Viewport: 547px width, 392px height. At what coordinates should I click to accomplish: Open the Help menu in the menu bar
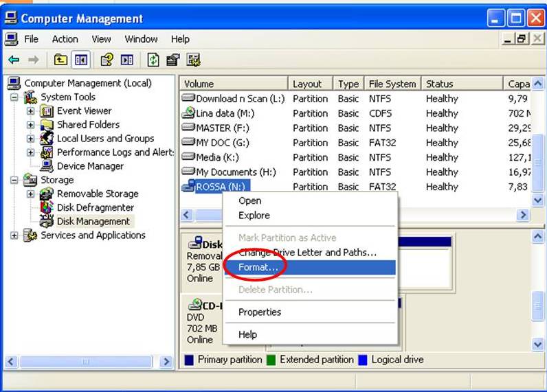click(x=180, y=39)
